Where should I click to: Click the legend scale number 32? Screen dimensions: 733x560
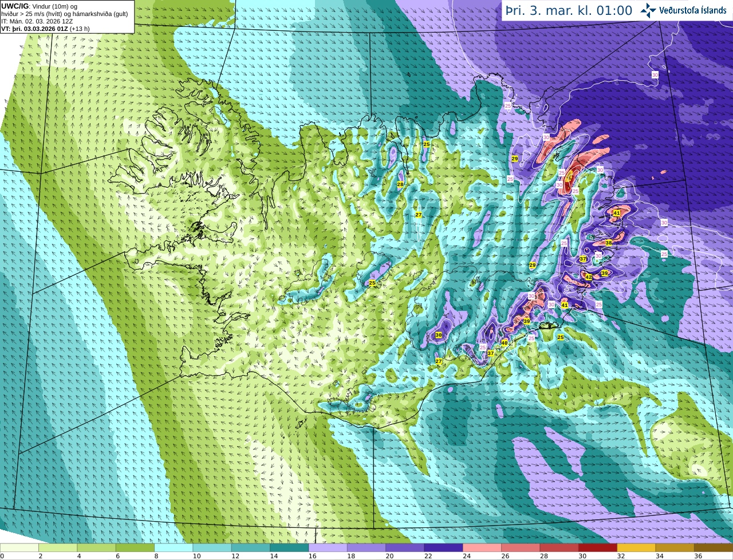(x=621, y=556)
